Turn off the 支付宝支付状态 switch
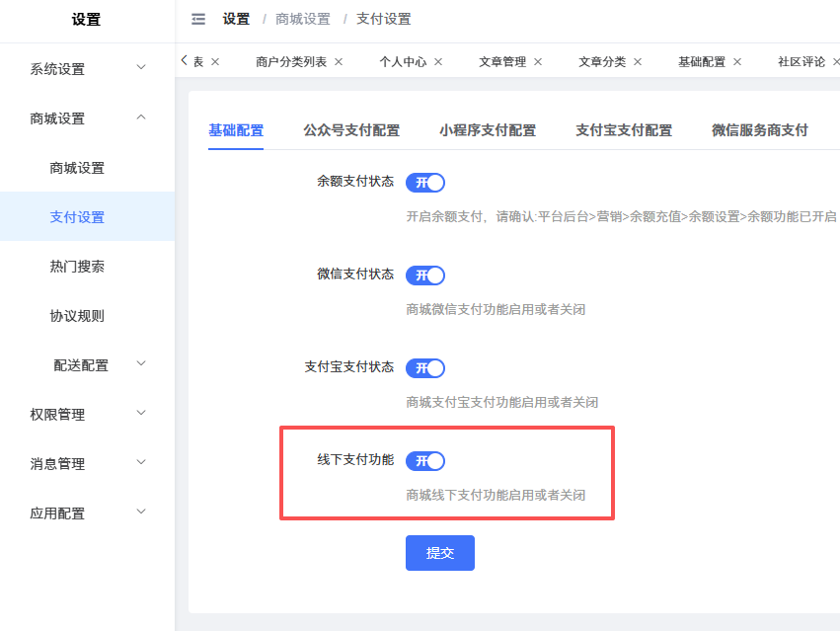 click(425, 368)
